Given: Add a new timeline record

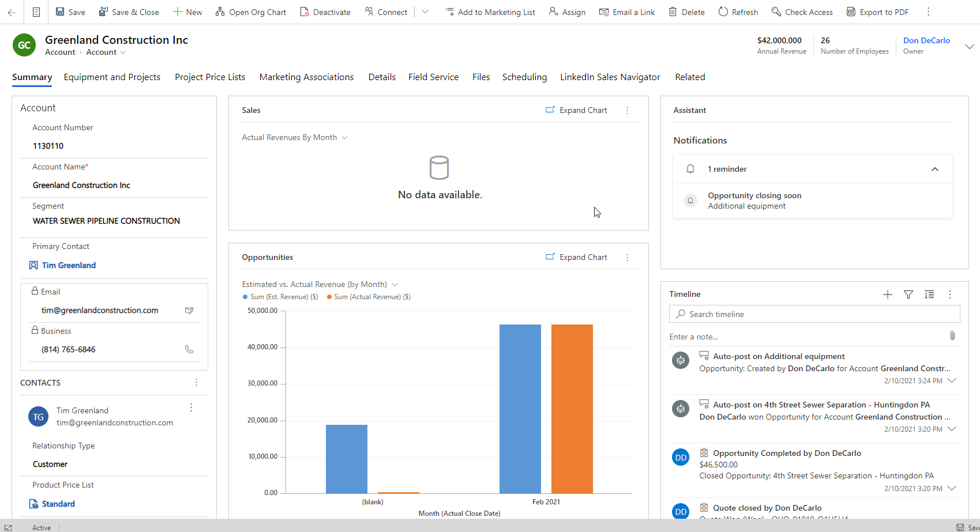Looking at the screenshot, I should coord(888,295).
